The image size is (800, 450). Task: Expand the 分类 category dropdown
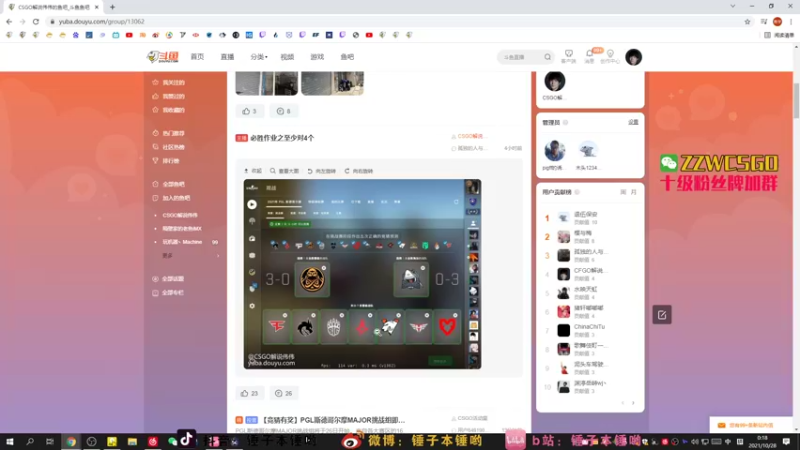[259, 57]
